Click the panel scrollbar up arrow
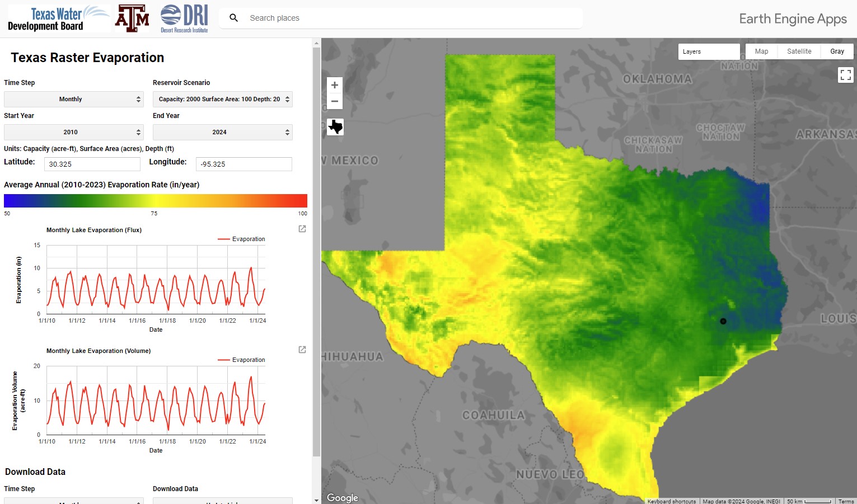 click(x=316, y=43)
